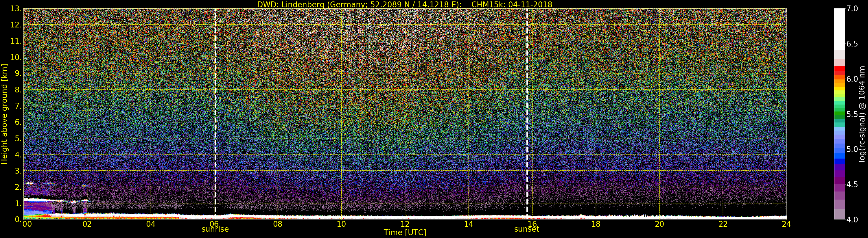Image resolution: width=868 pixels, height=238 pixels.
Task: Click the 'Height above ground [km]' axis label
Action: (x=4, y=114)
